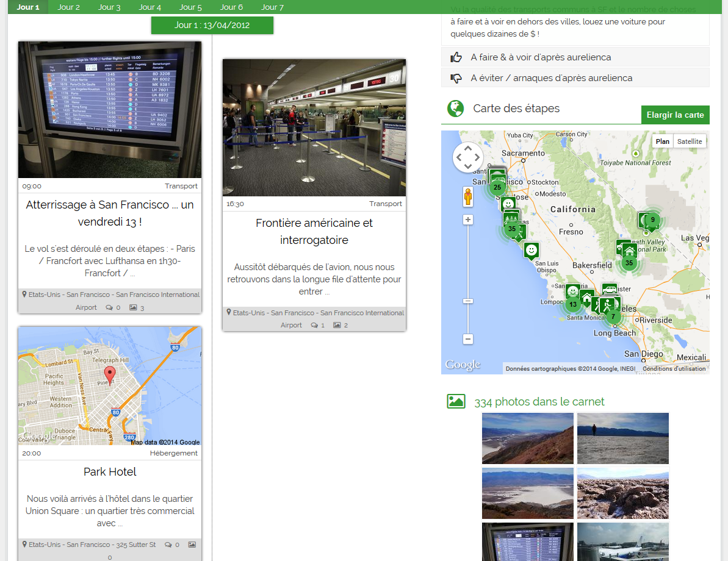Click the Park Hotel map thumbnail

tap(110, 385)
